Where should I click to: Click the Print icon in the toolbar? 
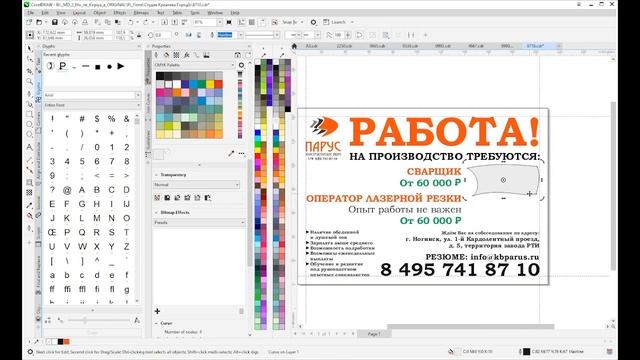pos(85,22)
